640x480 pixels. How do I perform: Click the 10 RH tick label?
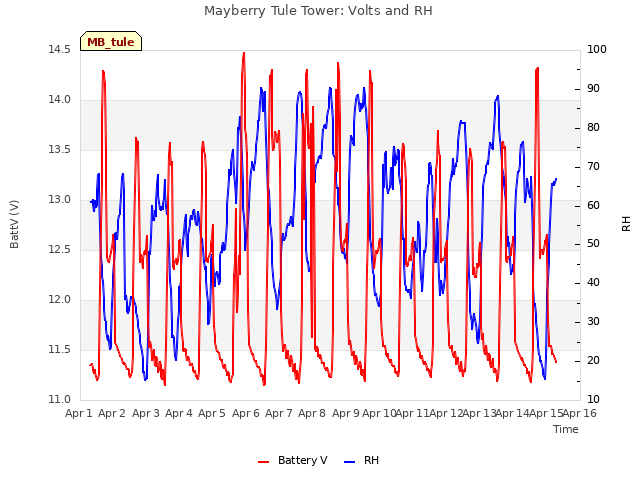tap(593, 399)
